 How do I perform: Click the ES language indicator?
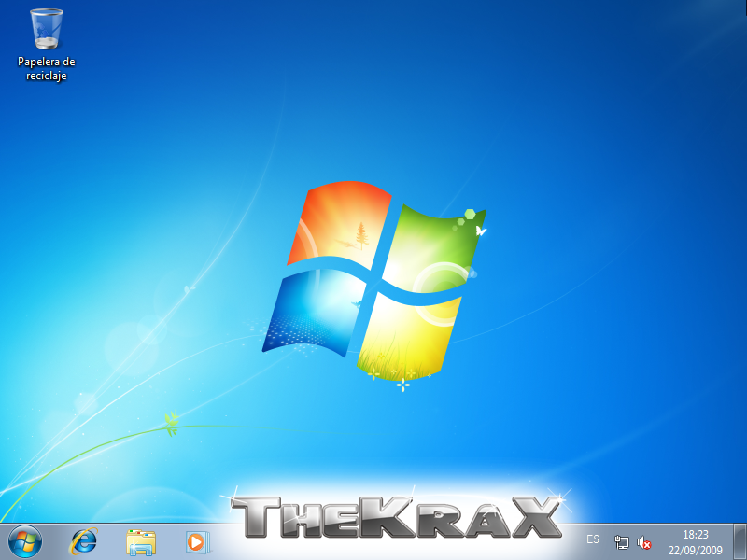[x=593, y=539]
